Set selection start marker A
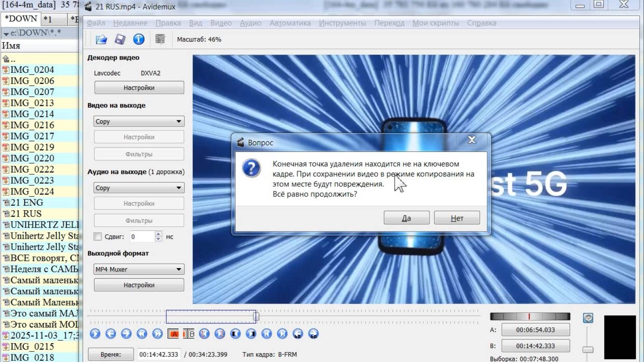The height and width of the screenshot is (362, 644). pos(173,334)
